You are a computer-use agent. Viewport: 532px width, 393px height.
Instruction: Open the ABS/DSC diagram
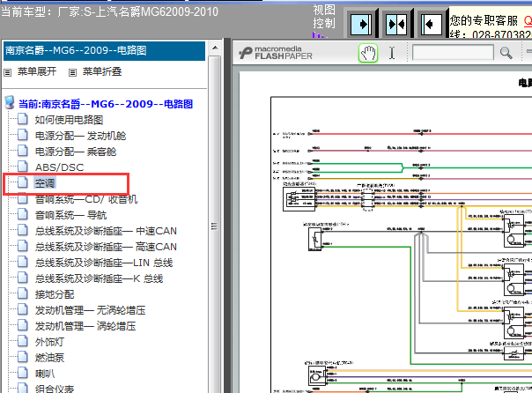click(59, 167)
